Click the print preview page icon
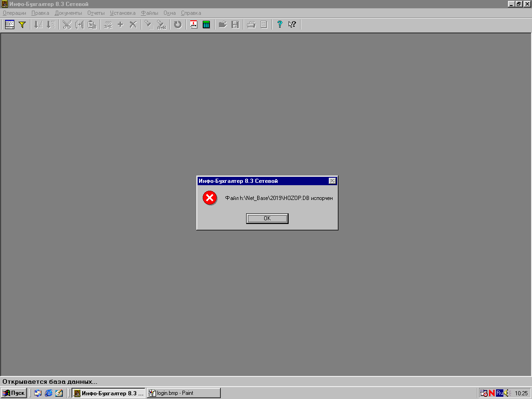 [264, 24]
